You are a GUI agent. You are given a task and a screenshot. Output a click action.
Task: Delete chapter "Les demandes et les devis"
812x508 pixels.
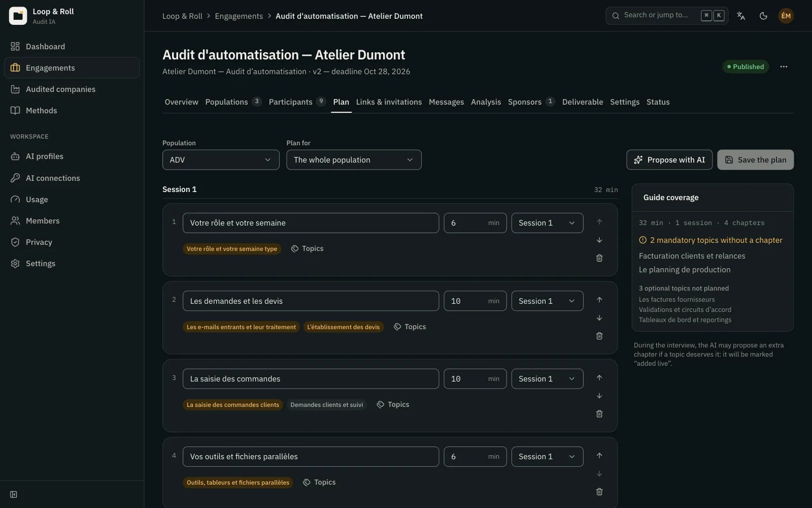point(599,336)
